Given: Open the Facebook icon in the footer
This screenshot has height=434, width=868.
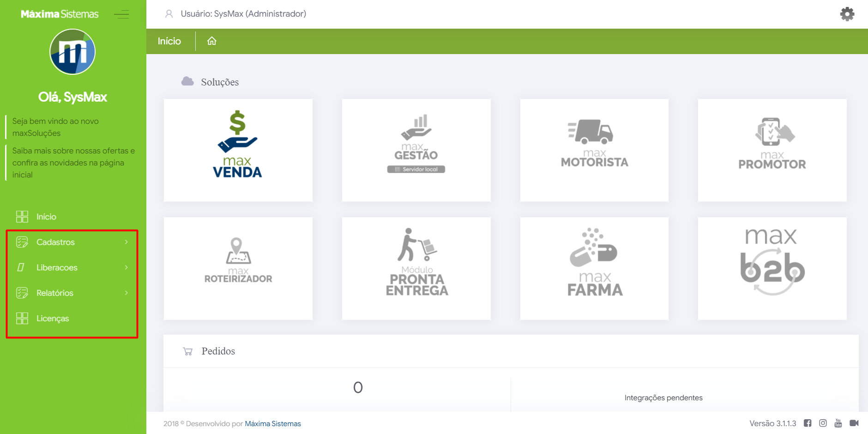Looking at the screenshot, I should pyautogui.click(x=808, y=423).
